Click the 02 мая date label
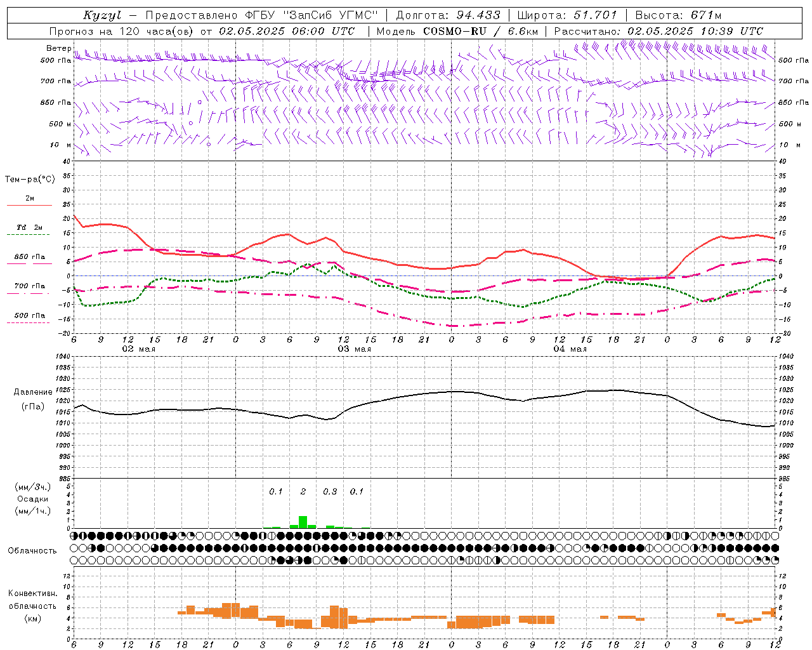The height and width of the screenshot is (650, 812). pyautogui.click(x=138, y=349)
